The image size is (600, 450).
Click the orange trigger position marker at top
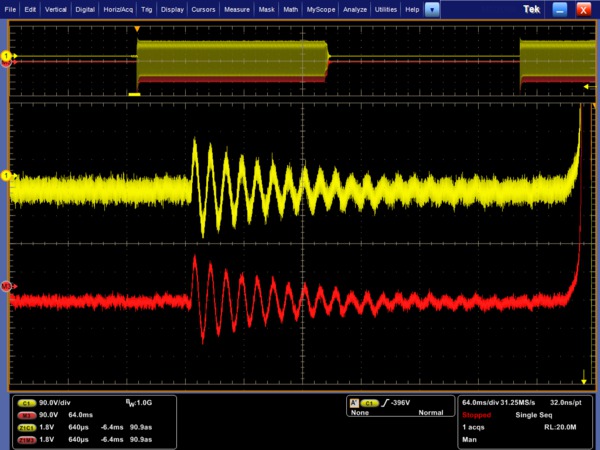click(x=138, y=29)
